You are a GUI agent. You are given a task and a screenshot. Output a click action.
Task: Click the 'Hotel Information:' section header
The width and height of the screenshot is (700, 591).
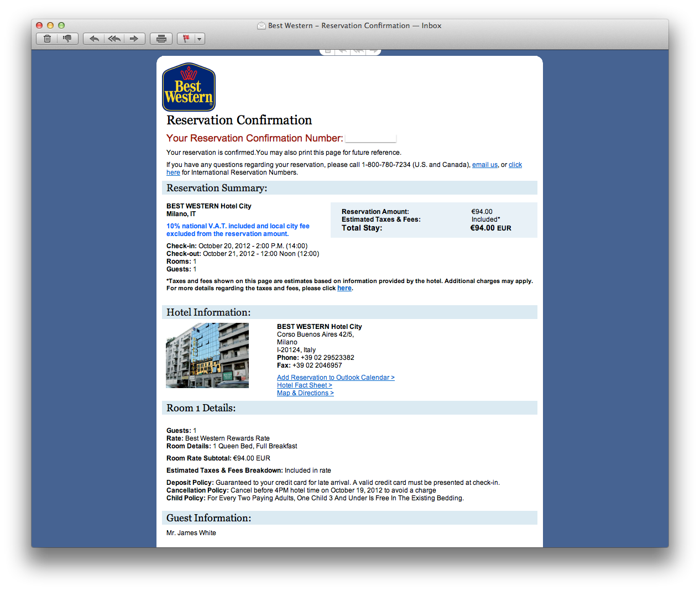point(349,312)
